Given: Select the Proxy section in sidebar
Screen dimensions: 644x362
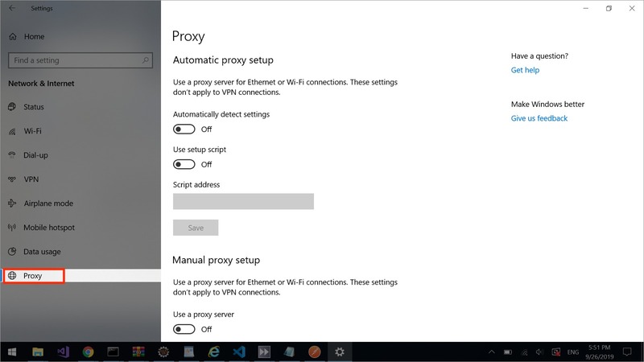Looking at the screenshot, I should [x=80, y=276].
